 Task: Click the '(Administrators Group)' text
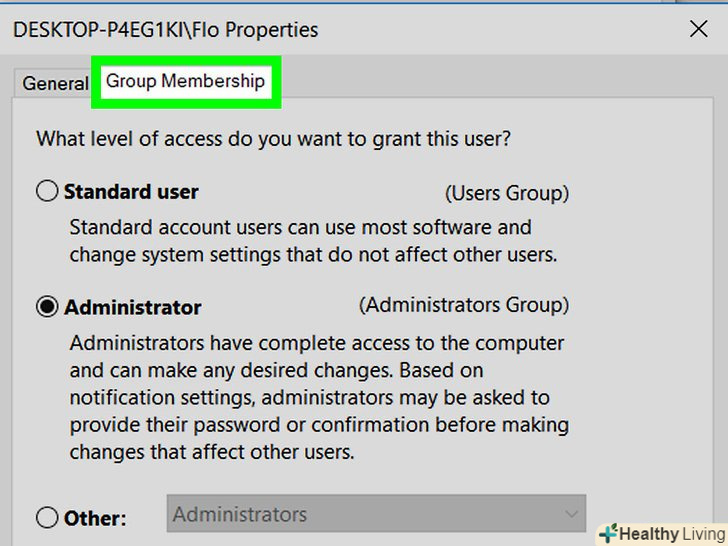(x=464, y=305)
